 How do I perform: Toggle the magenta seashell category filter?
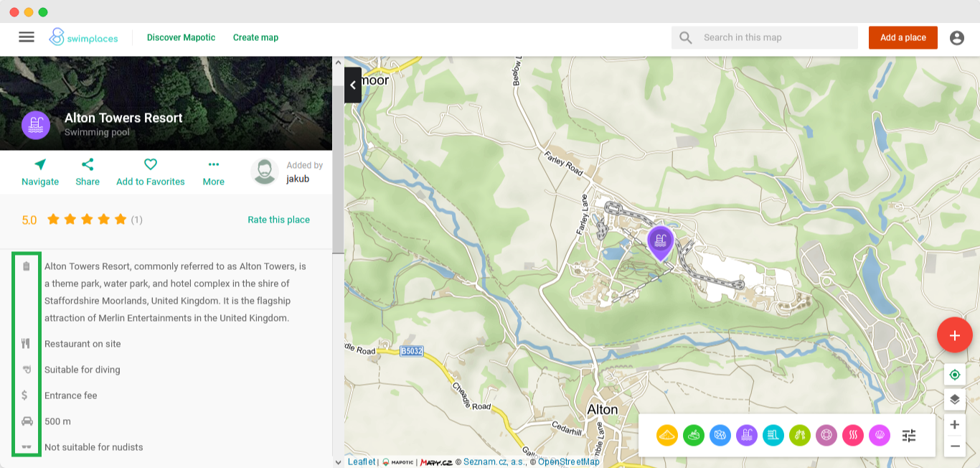click(880, 435)
